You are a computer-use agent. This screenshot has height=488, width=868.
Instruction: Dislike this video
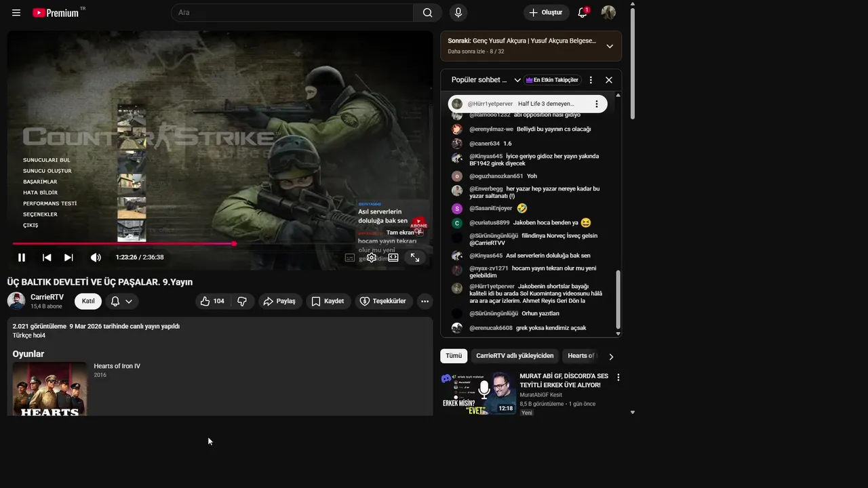[x=242, y=301]
